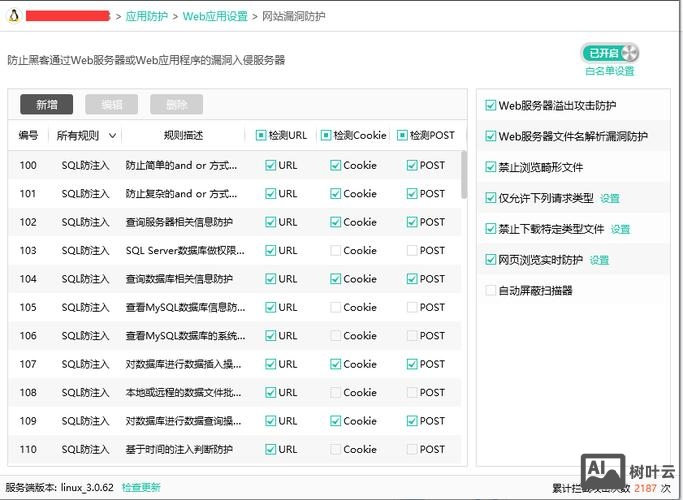Click SQL防注入 type in row 106
The image size is (683, 500).
click(x=85, y=336)
